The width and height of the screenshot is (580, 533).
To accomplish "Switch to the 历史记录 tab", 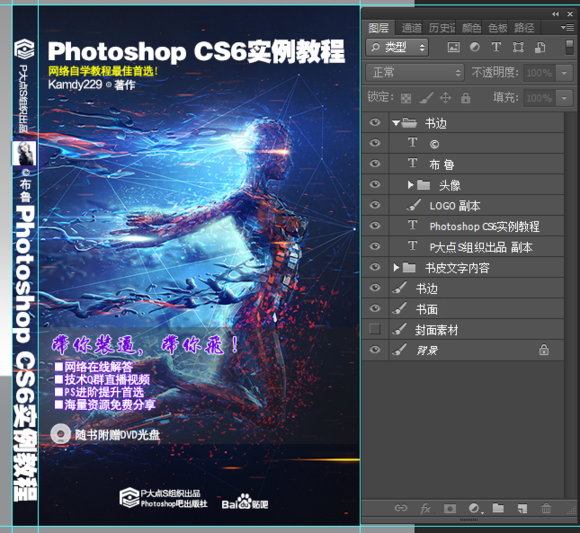I will pyautogui.click(x=442, y=28).
